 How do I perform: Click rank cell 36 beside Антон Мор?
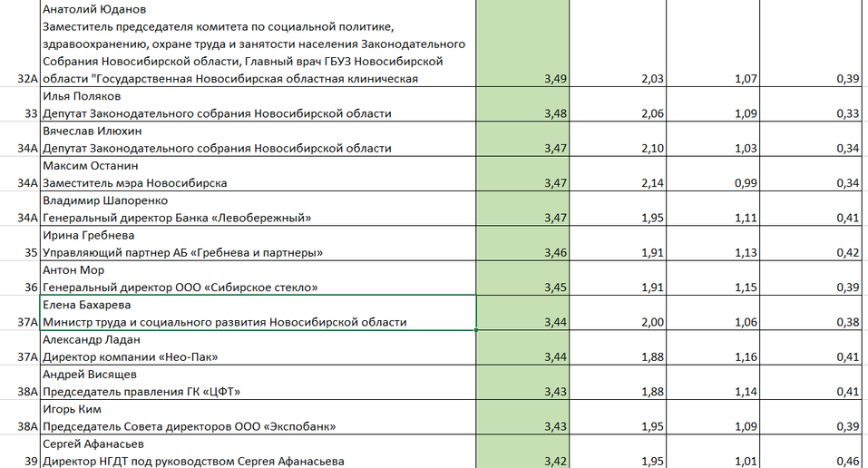point(20,288)
